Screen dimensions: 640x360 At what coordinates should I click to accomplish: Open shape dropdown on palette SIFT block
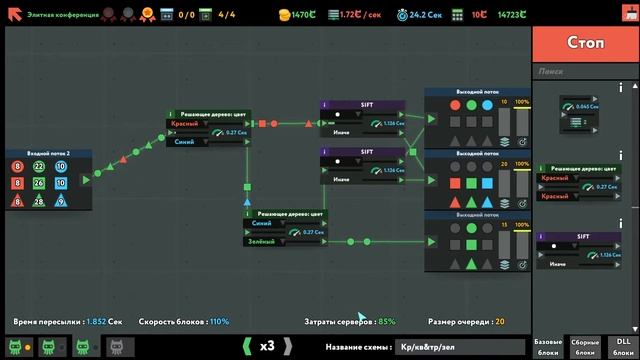click(x=557, y=246)
